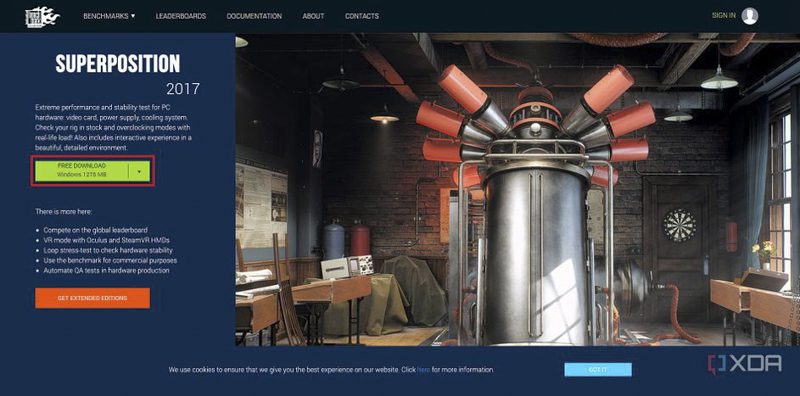The width and height of the screenshot is (800, 396).
Task: Click the Superposition title heading
Action: 118,64
